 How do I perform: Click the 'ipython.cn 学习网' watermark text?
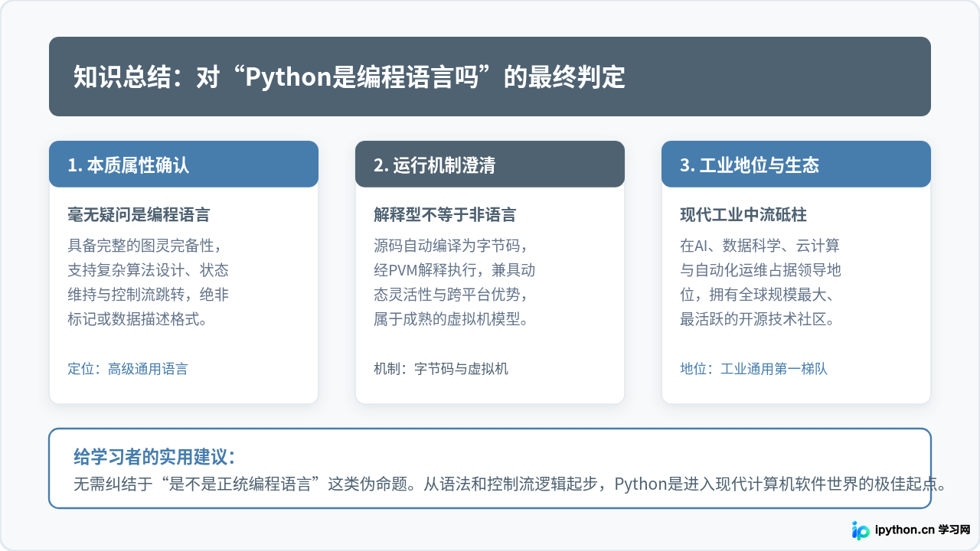click(923, 530)
